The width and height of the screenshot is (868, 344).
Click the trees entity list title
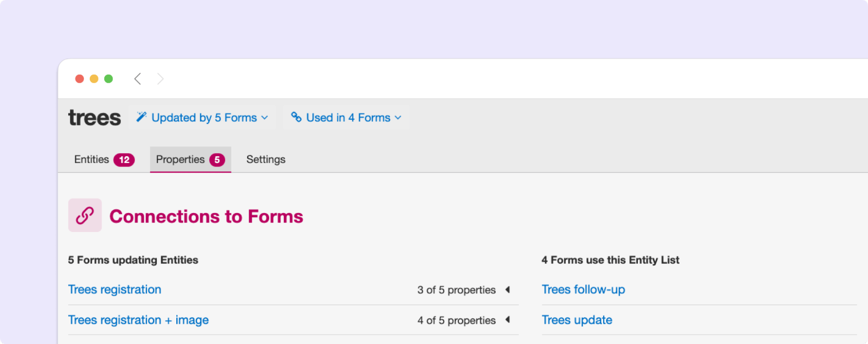pos(95,117)
